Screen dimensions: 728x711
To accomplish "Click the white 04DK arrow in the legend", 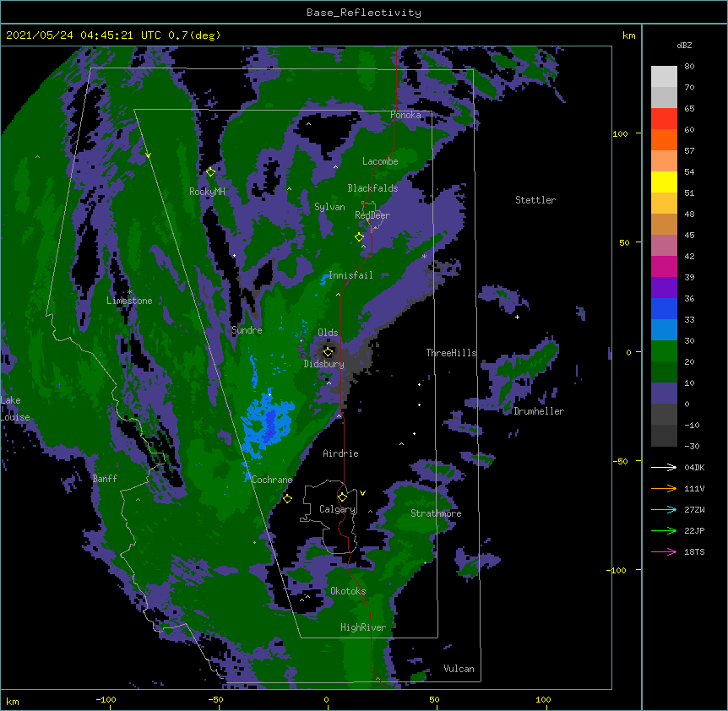I will pos(664,467).
